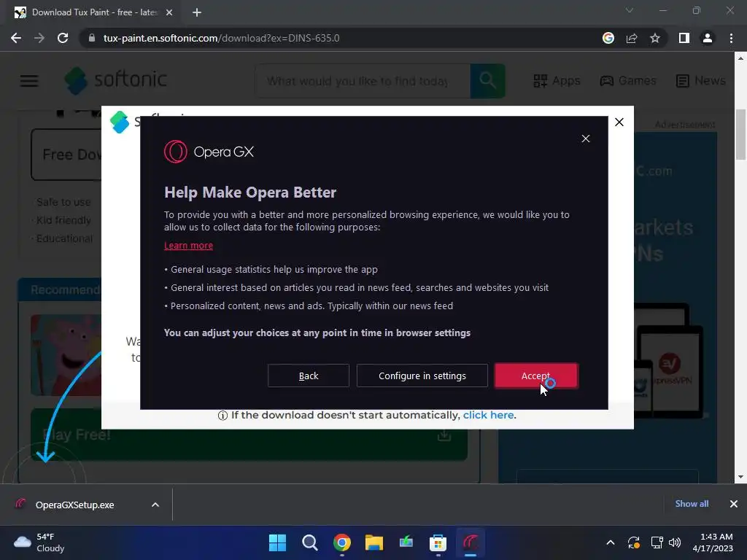Click the Softonic search magnifier button
Screen dimensions: 747x560
pyautogui.click(x=487, y=81)
